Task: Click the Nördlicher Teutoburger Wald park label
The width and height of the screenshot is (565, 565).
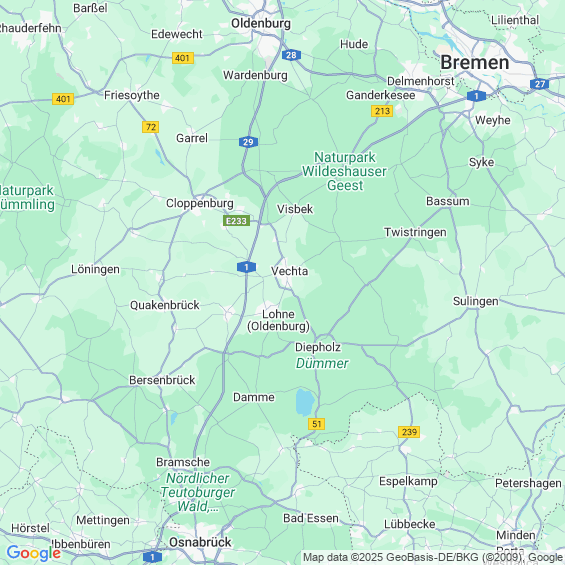Action: click(x=198, y=492)
